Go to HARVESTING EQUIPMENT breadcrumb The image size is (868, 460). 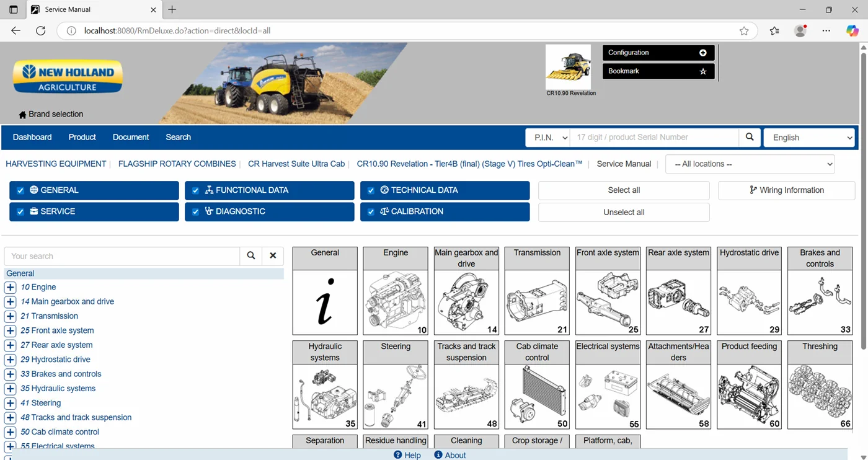pos(56,164)
